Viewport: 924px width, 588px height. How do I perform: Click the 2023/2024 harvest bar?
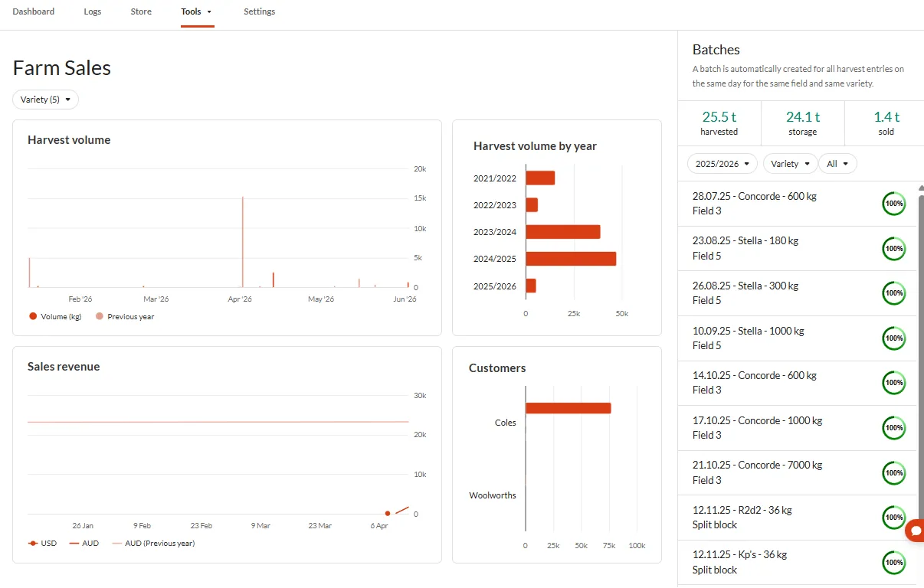(562, 232)
